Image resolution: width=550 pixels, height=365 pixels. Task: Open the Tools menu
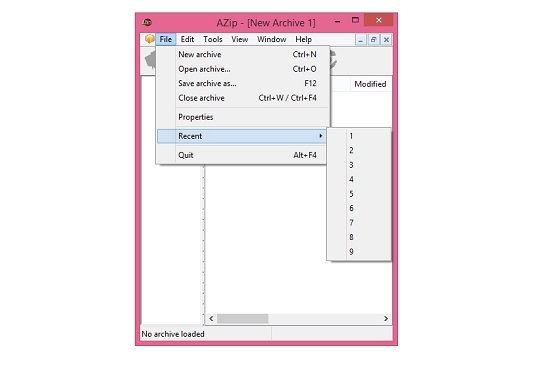point(213,39)
